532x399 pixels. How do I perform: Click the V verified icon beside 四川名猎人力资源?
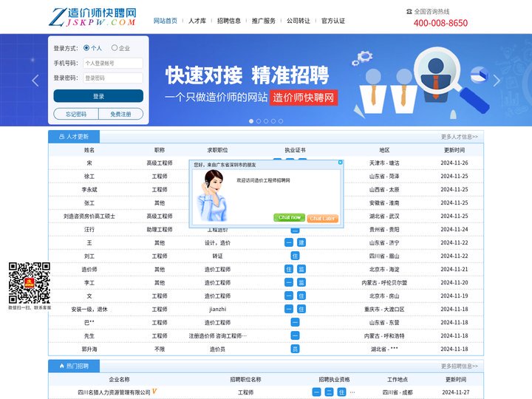pyautogui.click(x=154, y=392)
